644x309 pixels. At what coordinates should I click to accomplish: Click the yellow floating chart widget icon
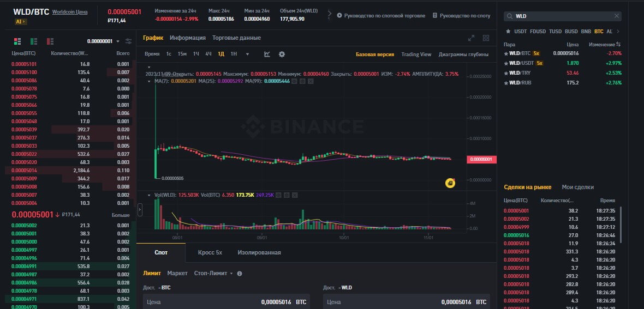coord(450,183)
